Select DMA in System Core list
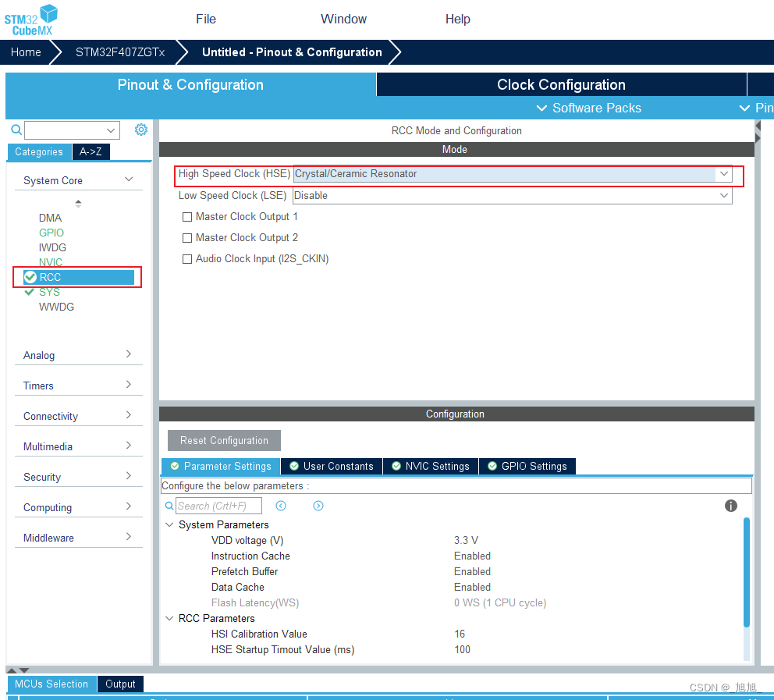This screenshot has width=774, height=700. pos(51,218)
